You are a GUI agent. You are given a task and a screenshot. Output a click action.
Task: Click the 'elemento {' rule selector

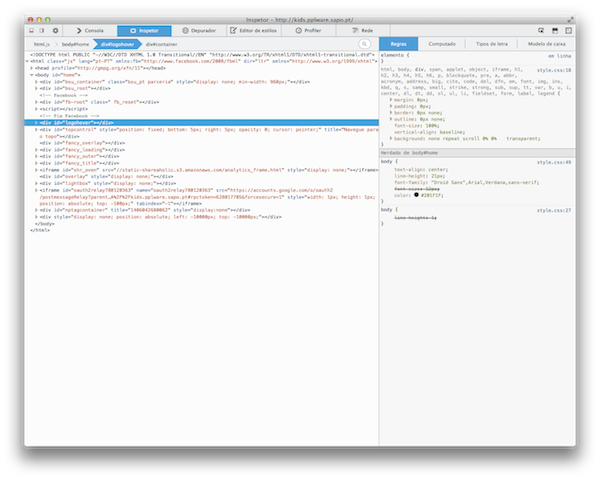pos(395,56)
